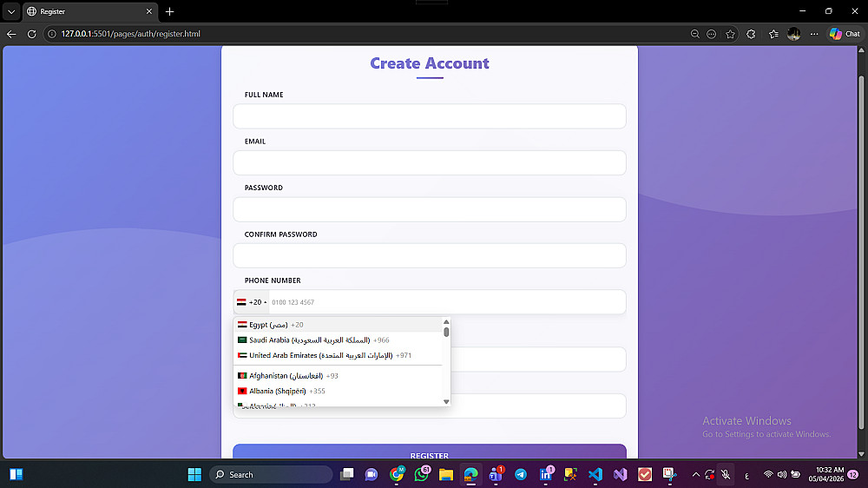Image resolution: width=868 pixels, height=488 pixels.
Task: Open Microsoft Edge from taskbar
Action: 471,475
